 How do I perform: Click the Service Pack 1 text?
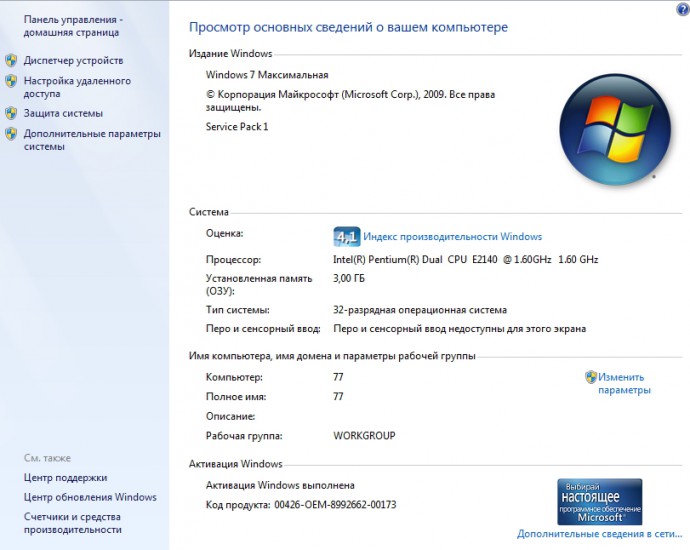pyautogui.click(x=237, y=127)
